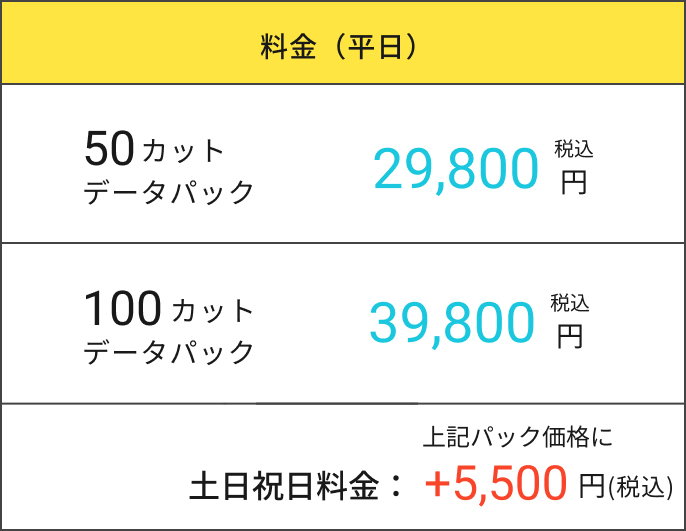
Task: Click the number 50 in first row
Action: click(109, 150)
